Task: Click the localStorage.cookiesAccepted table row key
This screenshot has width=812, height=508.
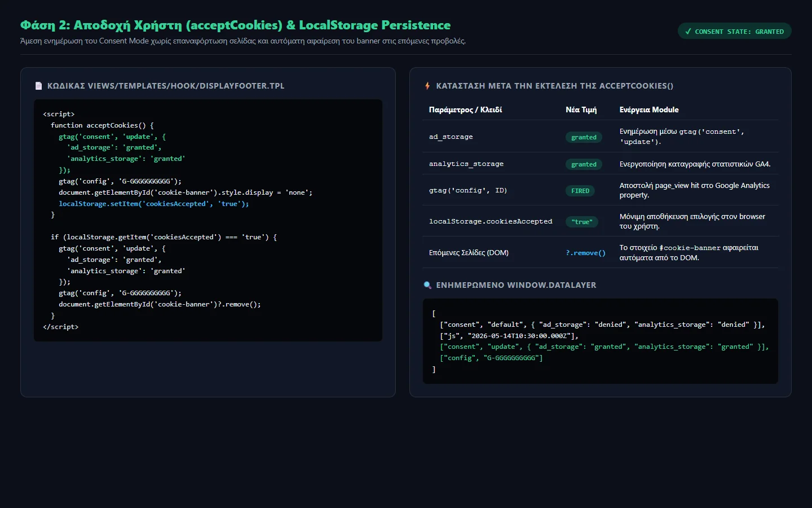Action: pyautogui.click(x=491, y=221)
